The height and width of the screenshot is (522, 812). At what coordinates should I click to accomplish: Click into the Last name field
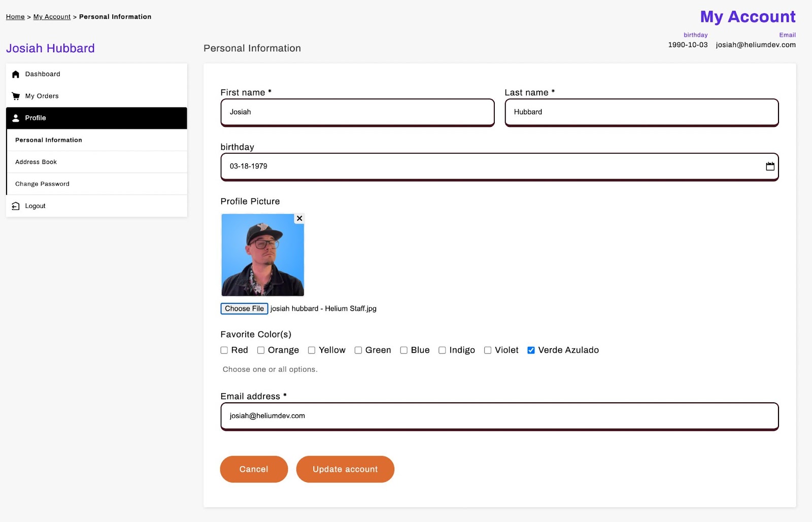tap(641, 112)
